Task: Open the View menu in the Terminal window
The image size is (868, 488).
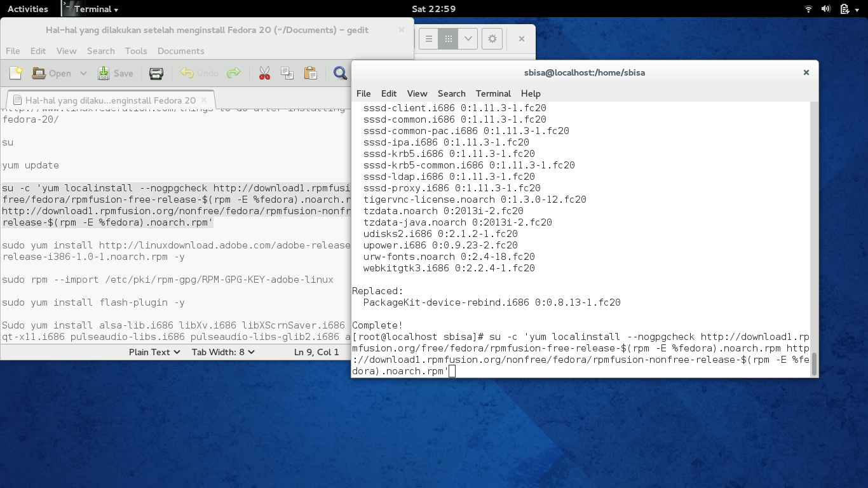Action: click(417, 93)
